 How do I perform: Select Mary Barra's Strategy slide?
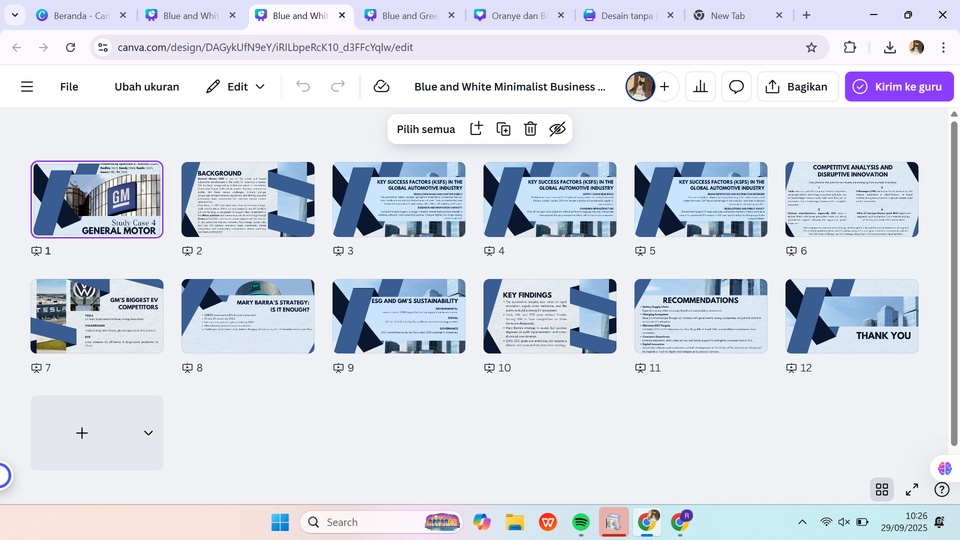[248, 317]
